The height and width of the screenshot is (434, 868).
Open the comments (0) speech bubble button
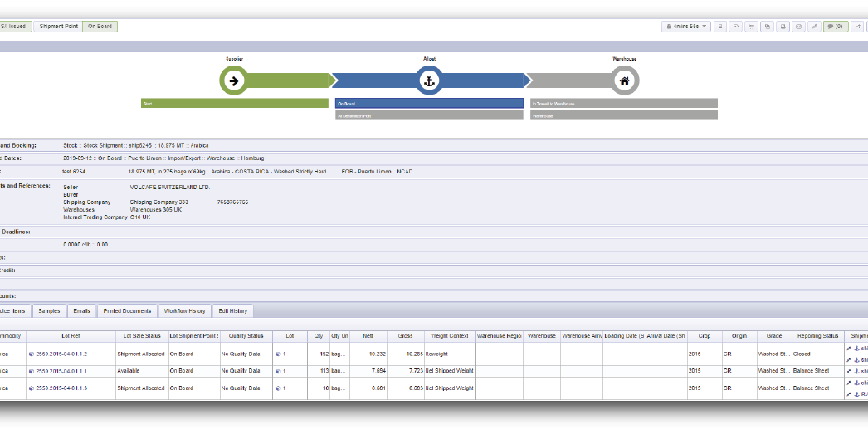[835, 27]
